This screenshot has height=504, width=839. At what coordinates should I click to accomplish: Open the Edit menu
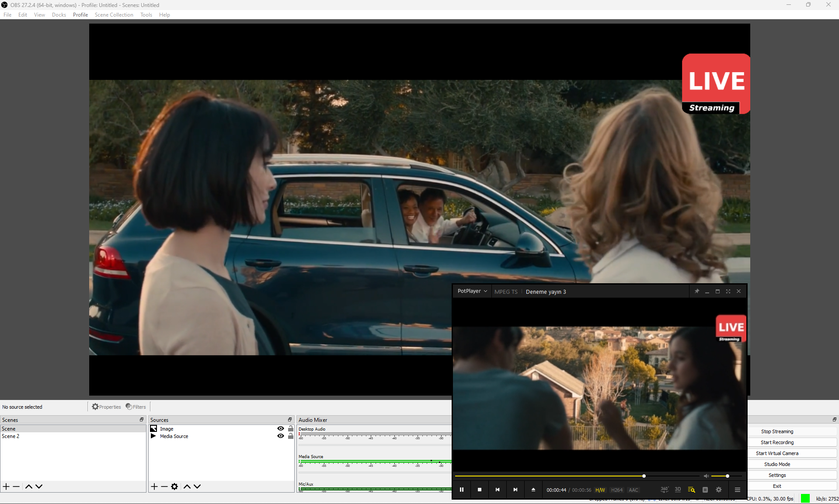coord(23,15)
